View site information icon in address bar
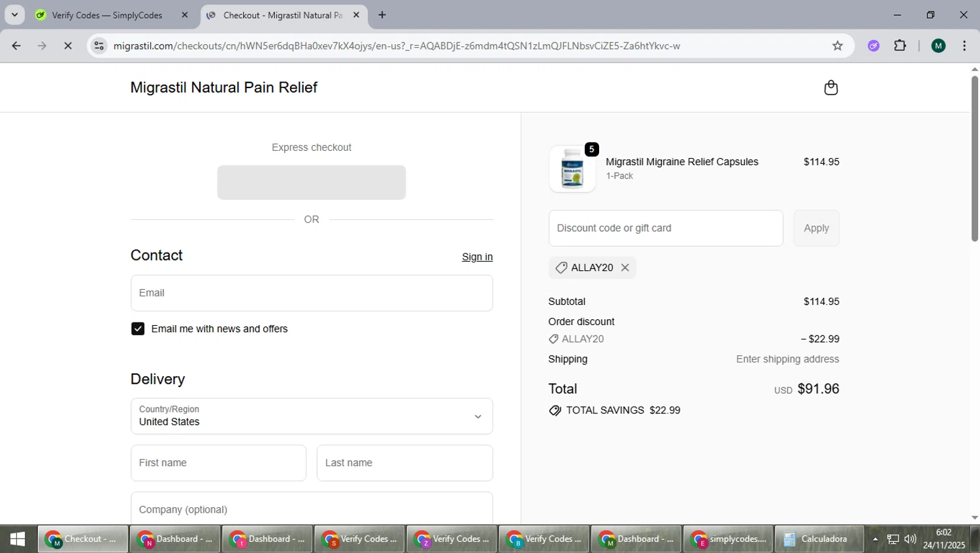 pyautogui.click(x=99, y=46)
